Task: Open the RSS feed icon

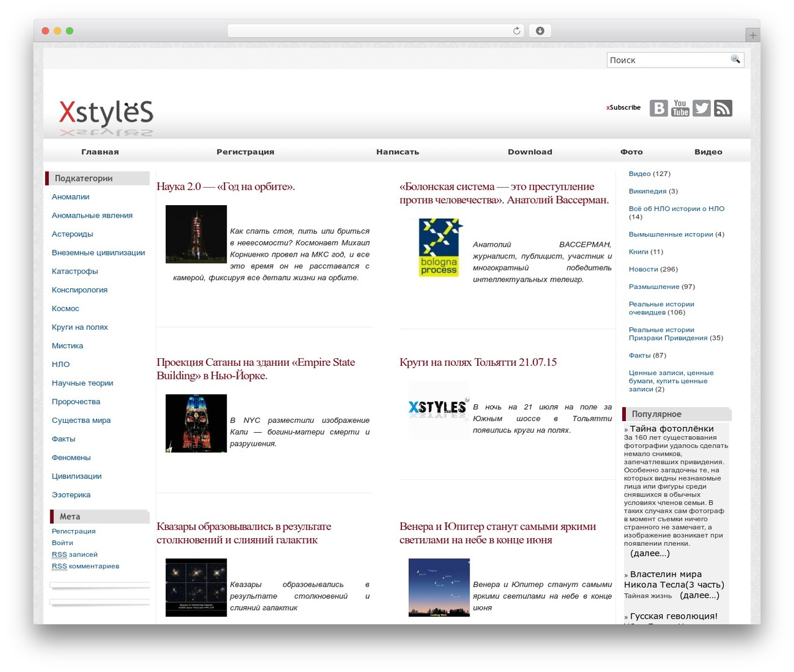Action: (723, 108)
